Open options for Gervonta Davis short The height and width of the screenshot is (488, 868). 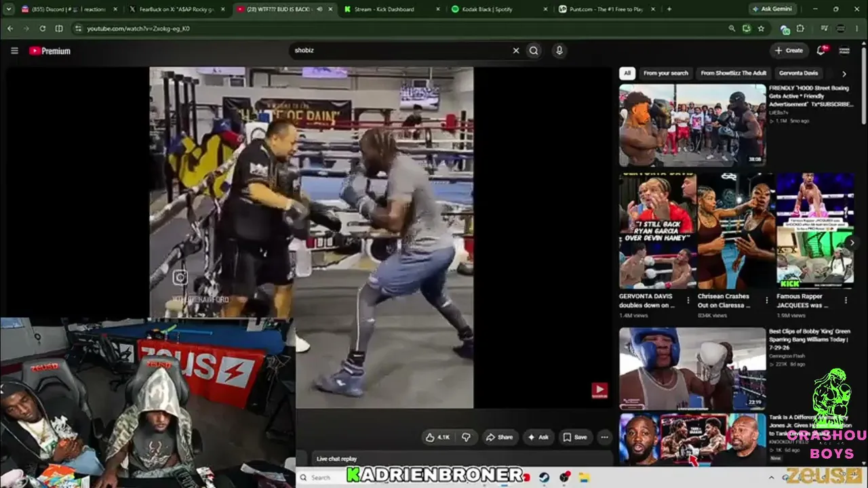pyautogui.click(x=688, y=300)
